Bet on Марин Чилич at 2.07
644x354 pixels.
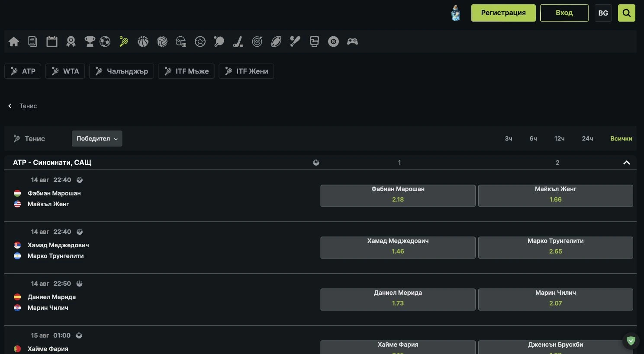click(556, 300)
